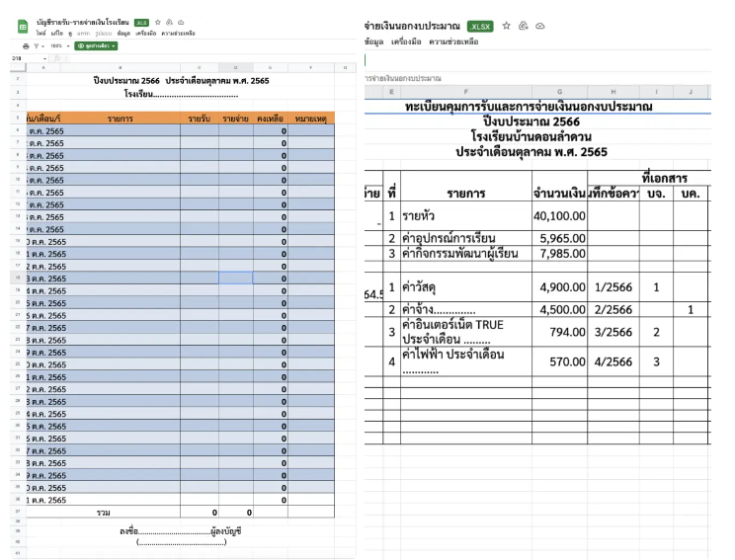Click the รายรับ header cell
Image resolution: width=735 pixels, height=560 pixels.
(x=200, y=119)
